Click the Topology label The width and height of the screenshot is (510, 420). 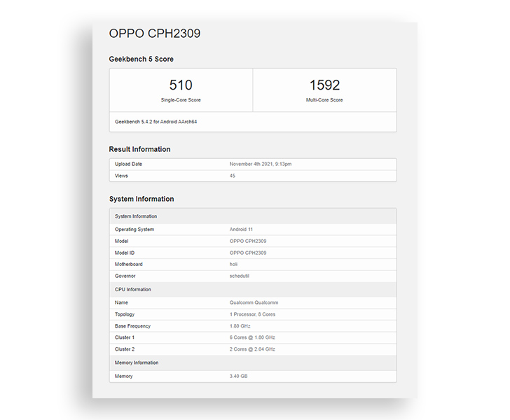pos(125,314)
